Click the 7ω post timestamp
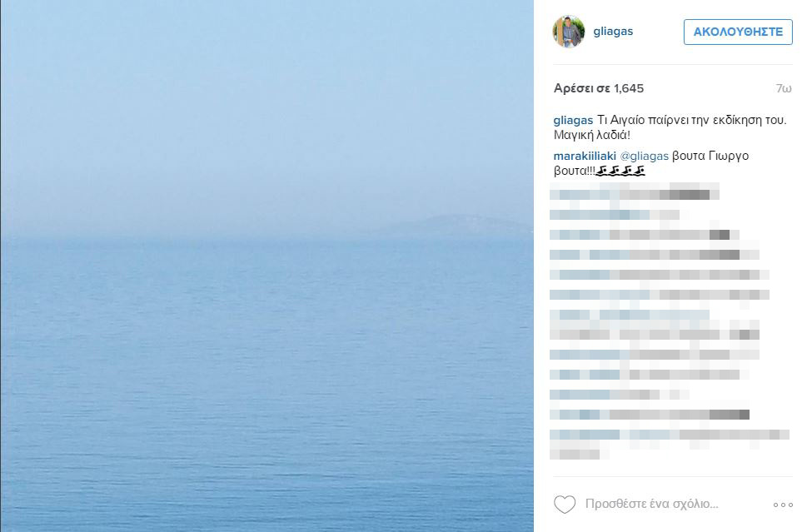 [x=784, y=88]
